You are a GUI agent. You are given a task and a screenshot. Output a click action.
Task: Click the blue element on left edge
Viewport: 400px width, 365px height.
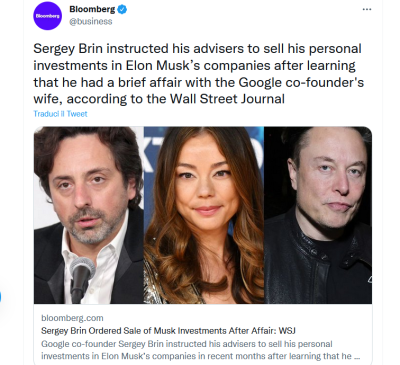[1, 296]
